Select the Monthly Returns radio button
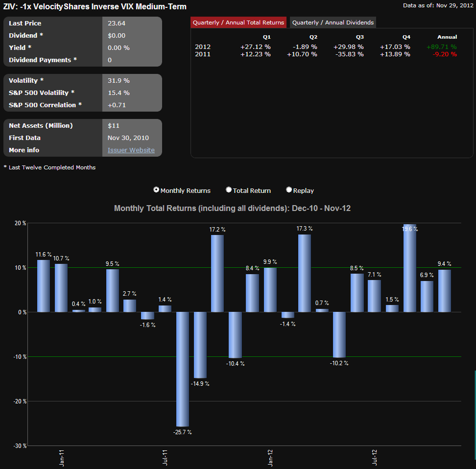476x469 pixels. (156, 190)
